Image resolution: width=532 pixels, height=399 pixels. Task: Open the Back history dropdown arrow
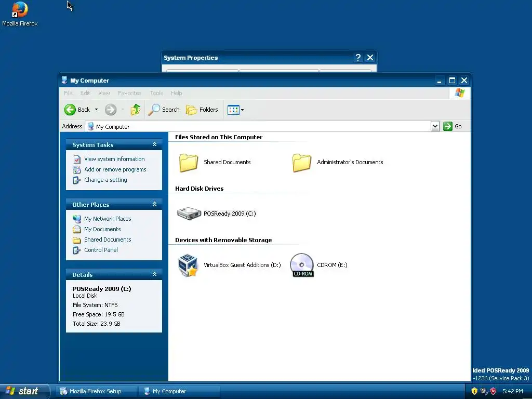pyautogui.click(x=96, y=110)
